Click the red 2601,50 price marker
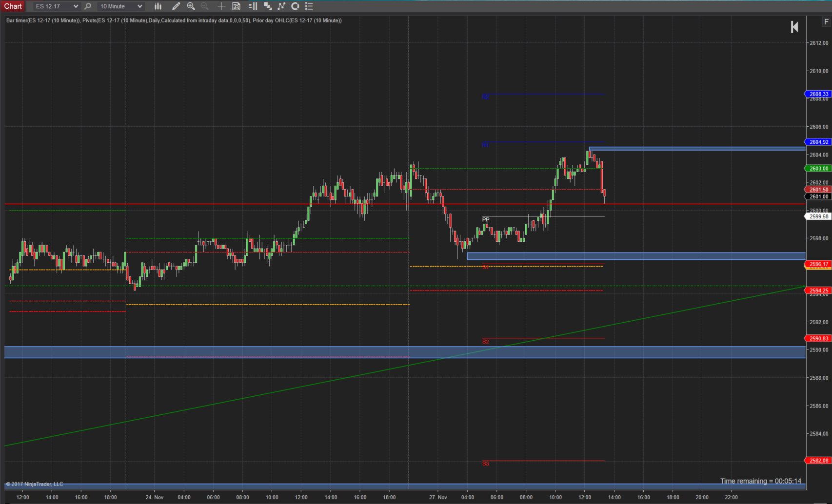The width and height of the screenshot is (832, 504). (x=817, y=190)
